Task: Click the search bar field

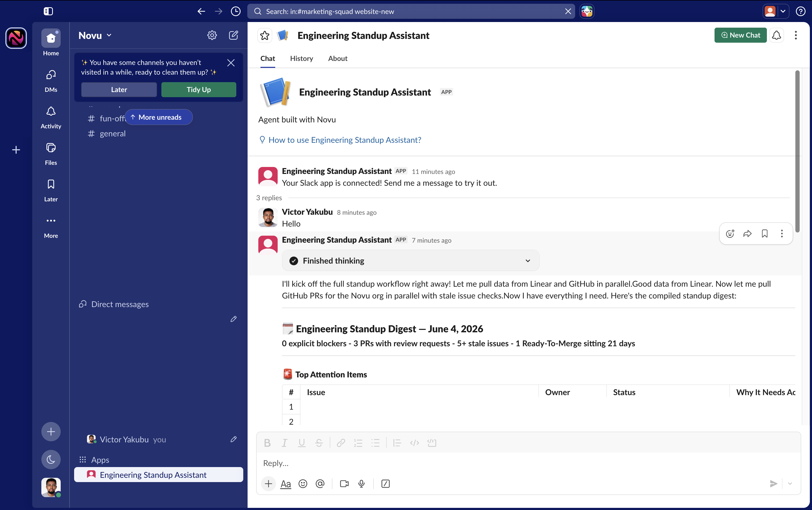Action: coord(411,11)
